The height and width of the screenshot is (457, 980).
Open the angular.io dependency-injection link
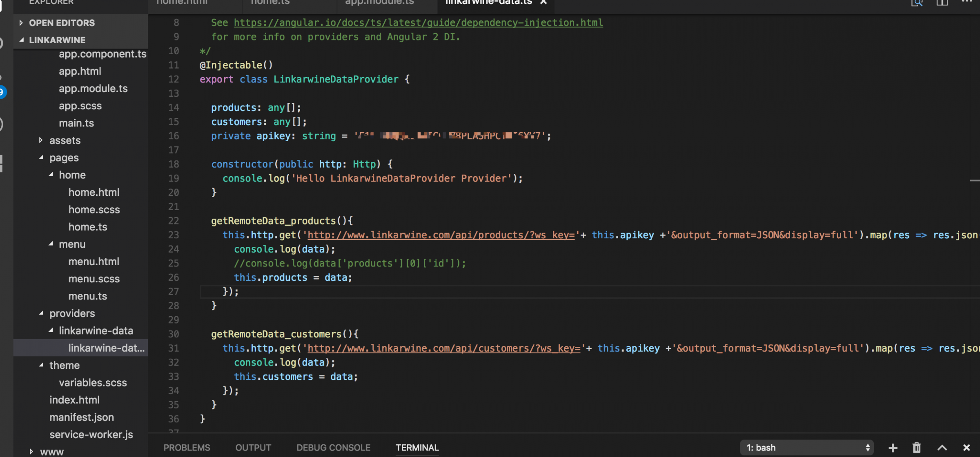[x=418, y=23]
